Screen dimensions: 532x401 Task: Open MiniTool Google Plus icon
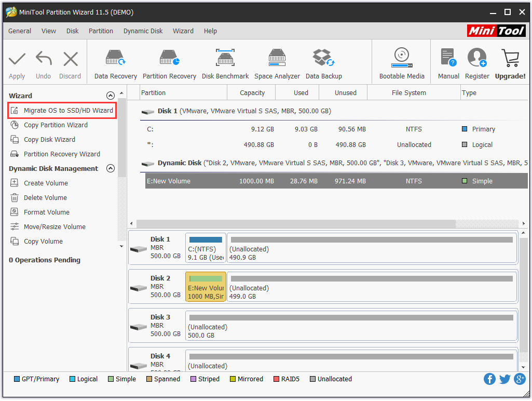click(x=520, y=379)
